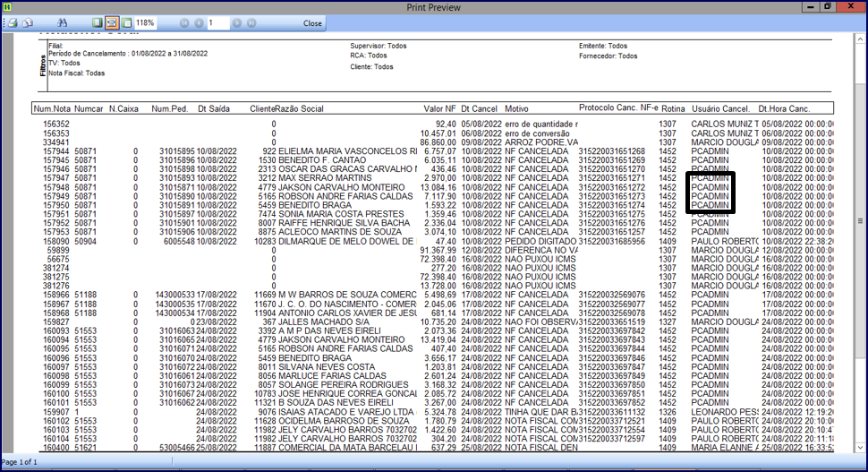
Task: Click the vertical scrollbar down arrow
Action: [x=861, y=449]
